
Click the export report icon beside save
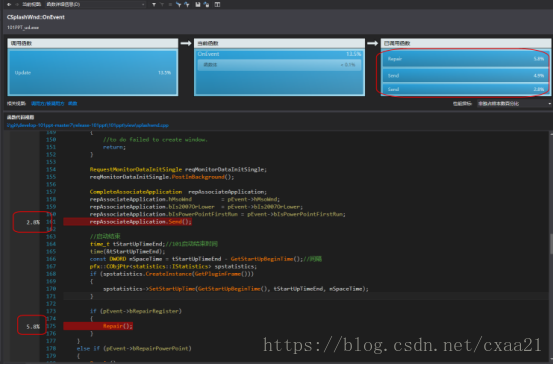[x=206, y=4]
